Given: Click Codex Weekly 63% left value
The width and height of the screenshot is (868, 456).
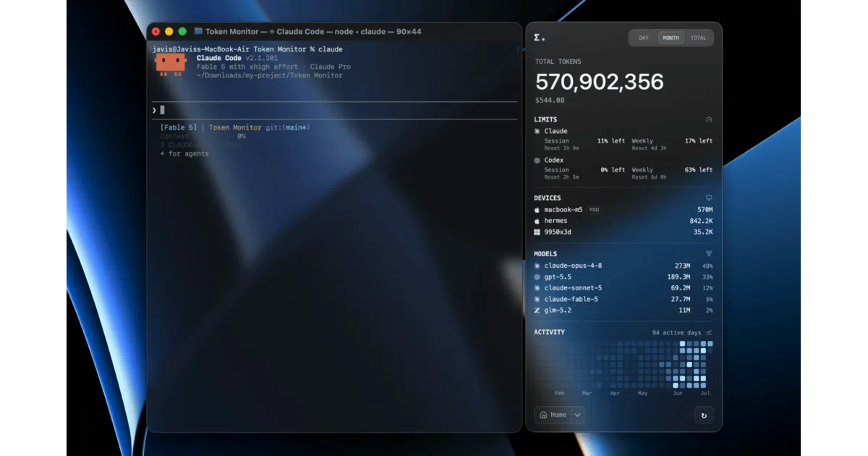Looking at the screenshot, I should 699,170.
